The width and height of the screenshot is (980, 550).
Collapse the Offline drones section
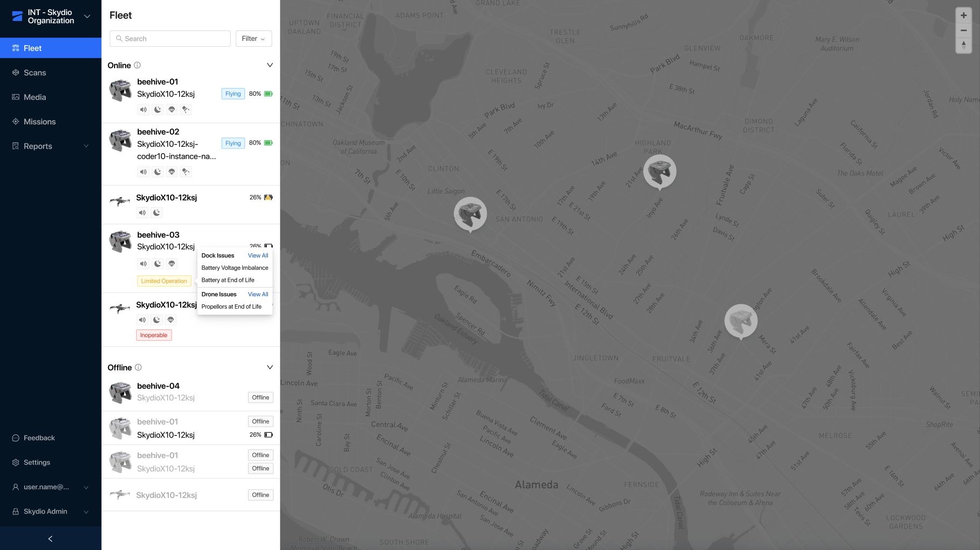point(270,368)
